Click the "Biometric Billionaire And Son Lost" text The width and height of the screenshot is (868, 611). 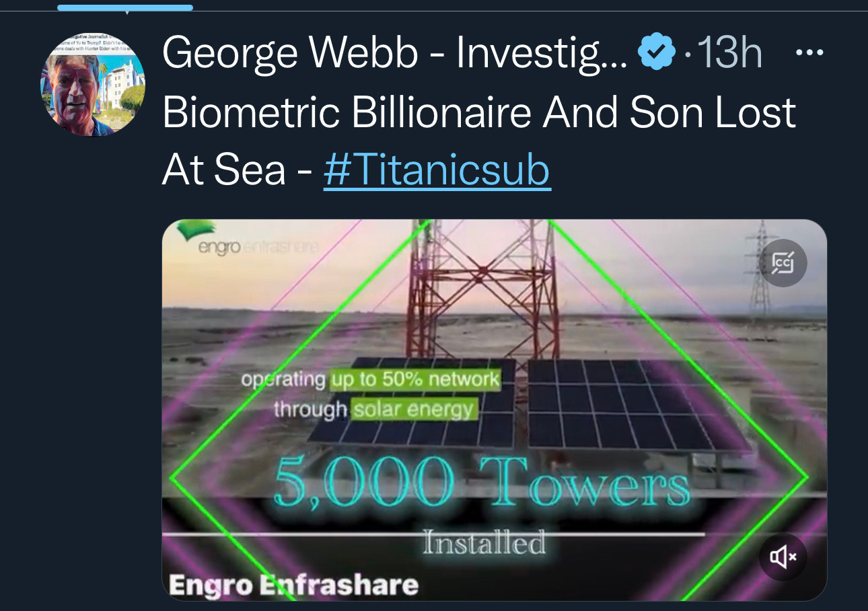(479, 112)
